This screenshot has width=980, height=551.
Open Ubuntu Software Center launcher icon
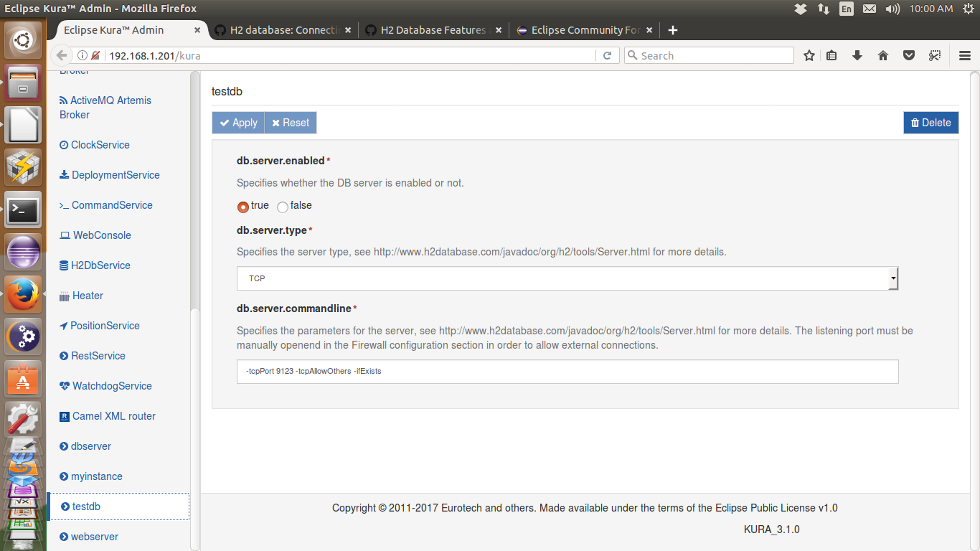(23, 379)
